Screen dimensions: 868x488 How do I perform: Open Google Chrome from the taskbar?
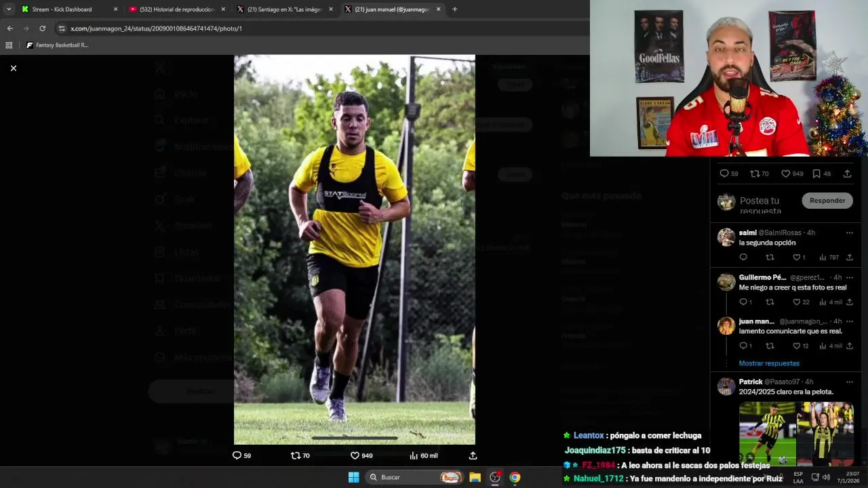click(x=515, y=477)
